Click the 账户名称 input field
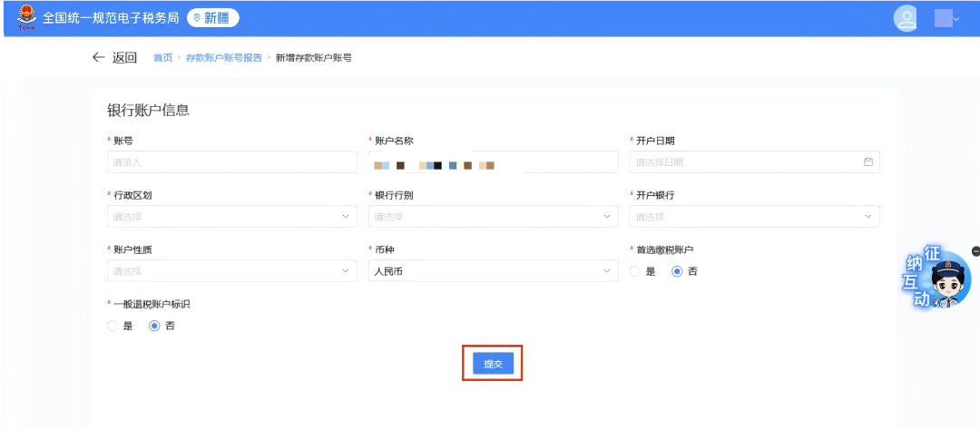This screenshot has height=430, width=980. [493, 162]
